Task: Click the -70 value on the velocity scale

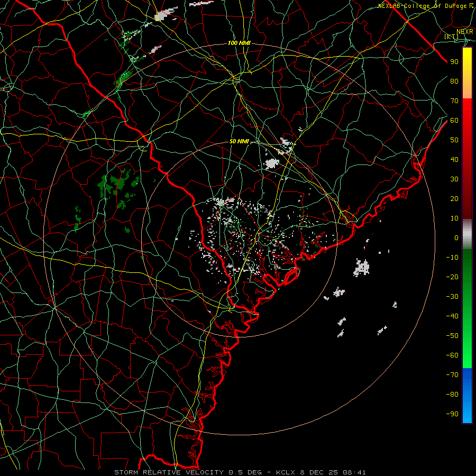Action: coord(452,375)
